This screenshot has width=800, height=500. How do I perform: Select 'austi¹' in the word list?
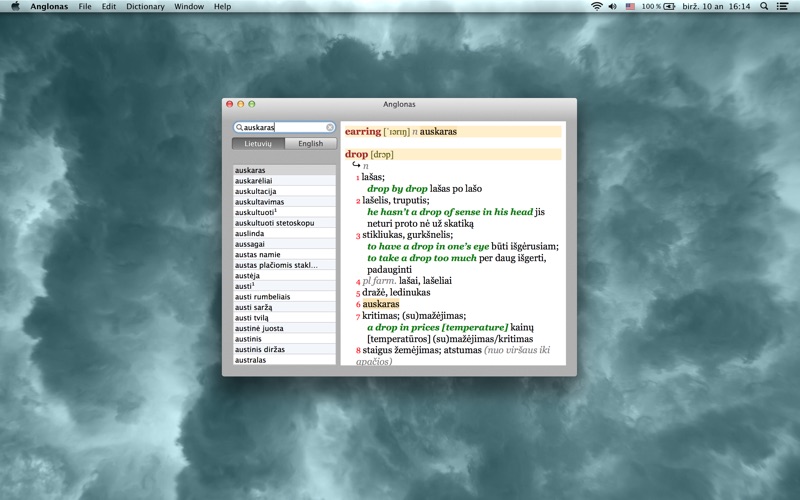pyautogui.click(x=284, y=286)
